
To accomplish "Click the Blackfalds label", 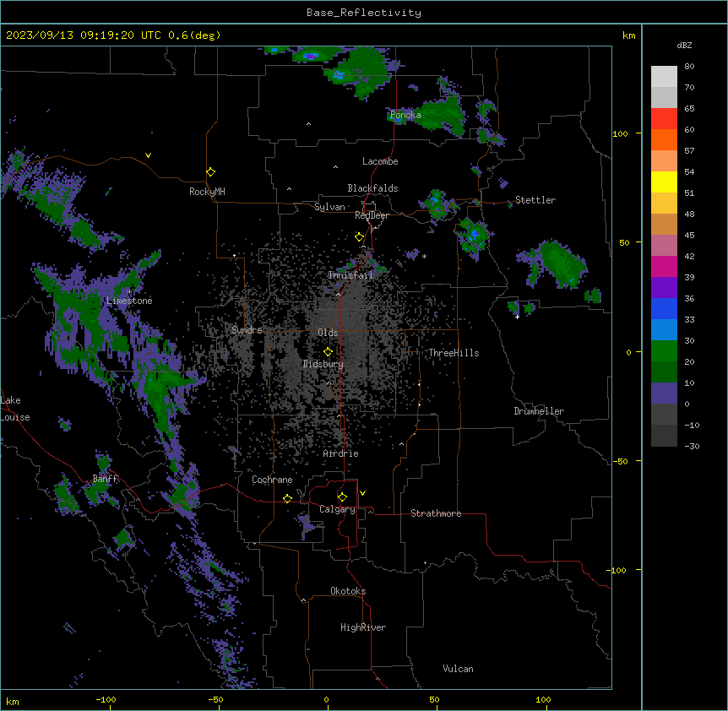I will click(372, 188).
